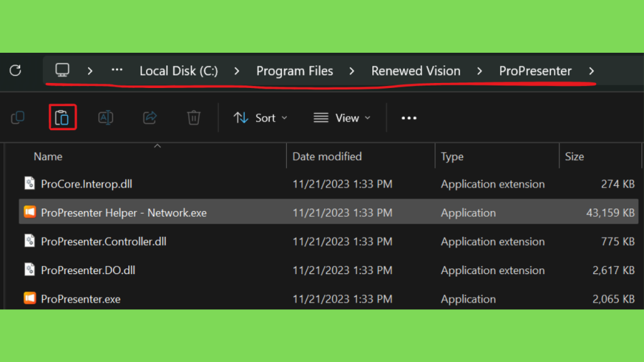Select ProPresenter.Controller.dll file name
Viewport: 644px width, 362px height.
point(104,241)
